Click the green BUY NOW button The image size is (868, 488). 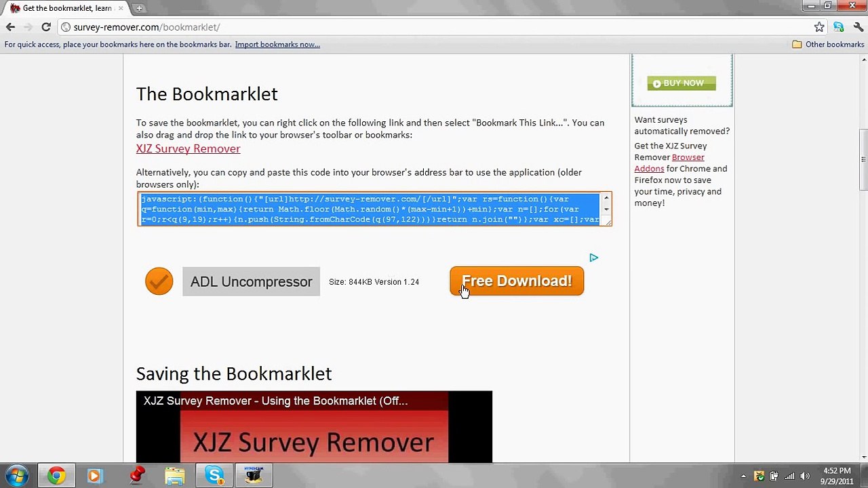[x=682, y=83]
